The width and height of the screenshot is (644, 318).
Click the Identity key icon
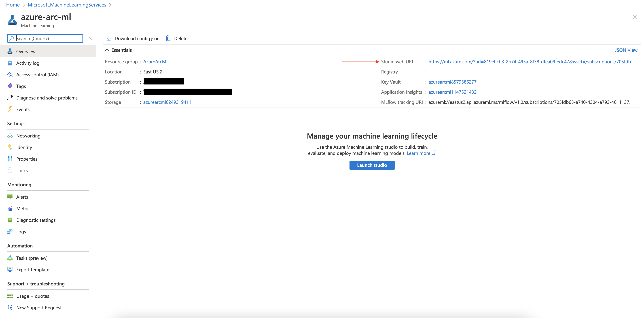point(10,147)
